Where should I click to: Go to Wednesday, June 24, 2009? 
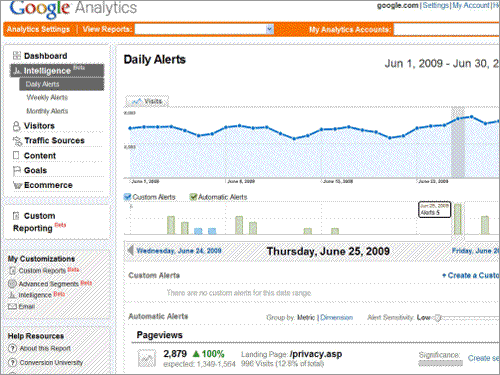click(179, 251)
